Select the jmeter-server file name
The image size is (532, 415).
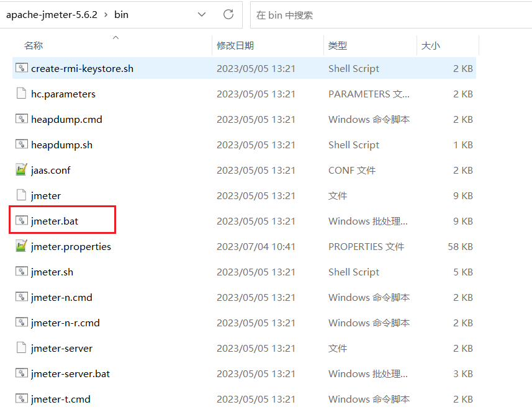(x=61, y=349)
